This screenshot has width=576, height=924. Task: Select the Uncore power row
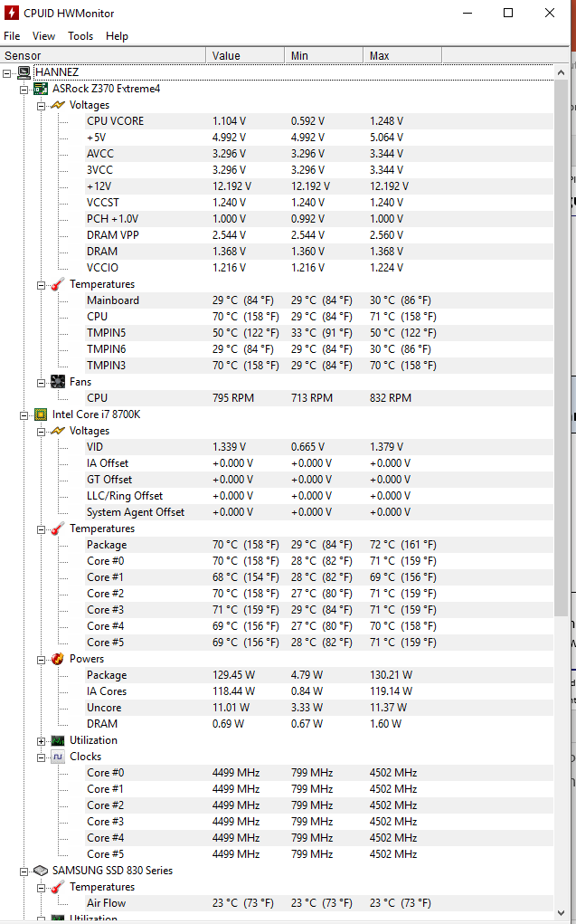pos(318,708)
